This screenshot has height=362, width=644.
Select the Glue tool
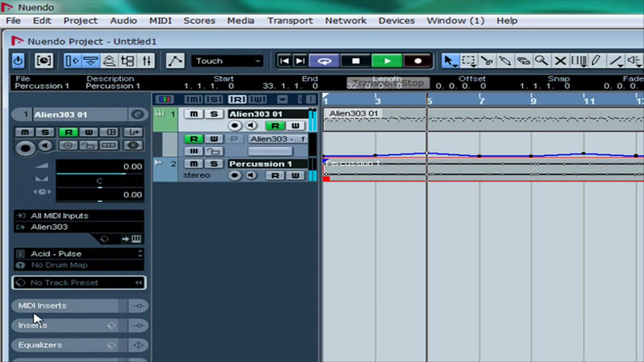pyautogui.click(x=505, y=61)
